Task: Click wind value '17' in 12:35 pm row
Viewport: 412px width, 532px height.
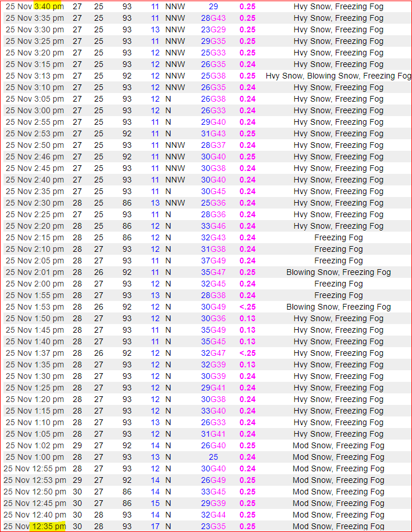Action: point(155,526)
